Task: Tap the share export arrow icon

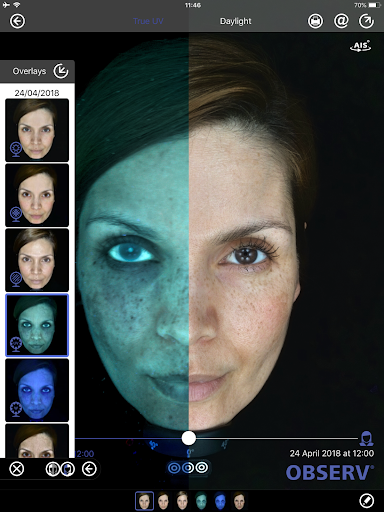Action: pos(366,21)
